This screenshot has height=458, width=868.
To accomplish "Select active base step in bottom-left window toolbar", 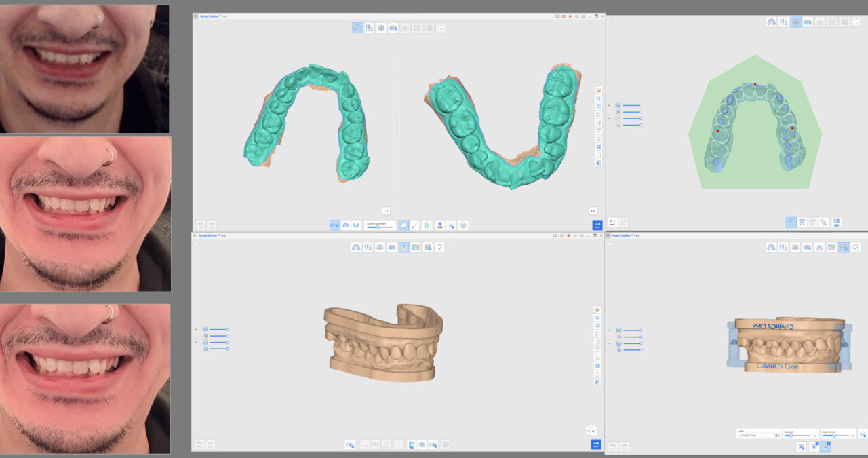I will [403, 248].
